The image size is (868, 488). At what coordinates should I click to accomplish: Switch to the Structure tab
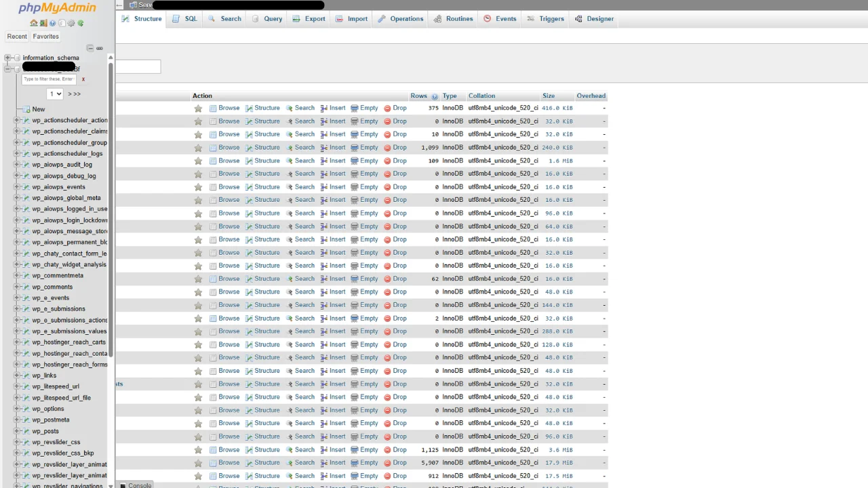[142, 19]
